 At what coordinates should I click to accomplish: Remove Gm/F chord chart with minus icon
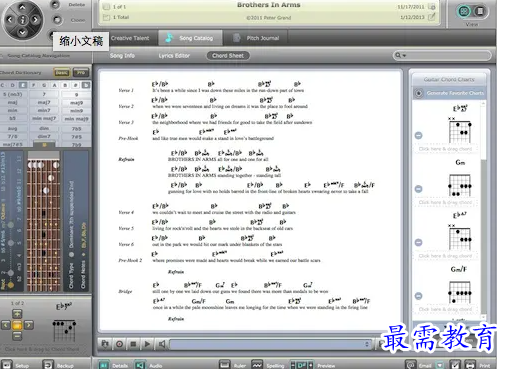tap(418, 296)
